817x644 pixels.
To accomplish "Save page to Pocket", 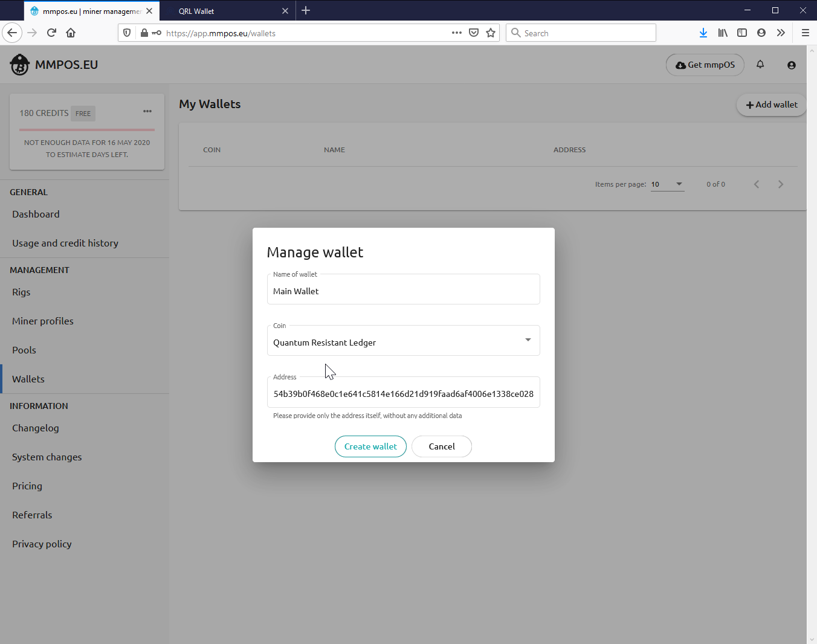I will [474, 33].
